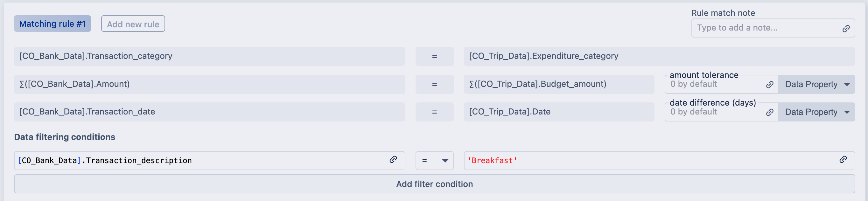Image resolution: width=868 pixels, height=201 pixels.
Task: Click the summed Budget_amount expression field
Action: click(x=559, y=84)
